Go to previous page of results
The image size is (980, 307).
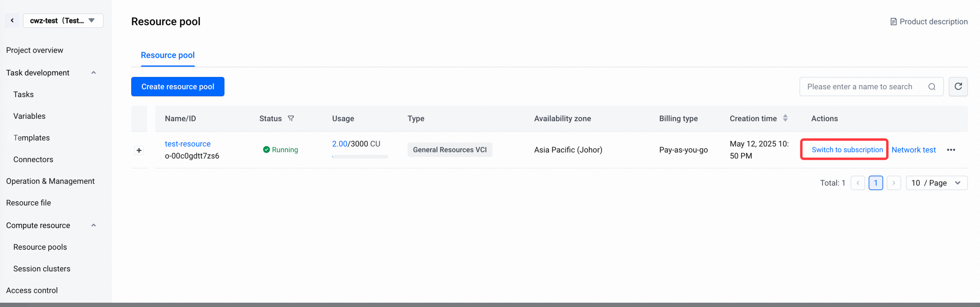pyautogui.click(x=857, y=183)
